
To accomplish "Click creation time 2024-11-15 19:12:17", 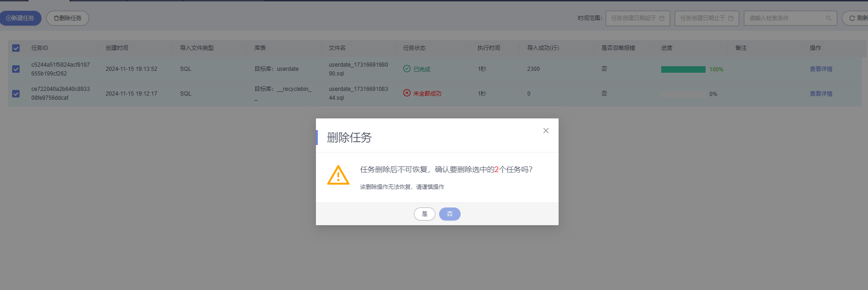I will click(x=131, y=94).
